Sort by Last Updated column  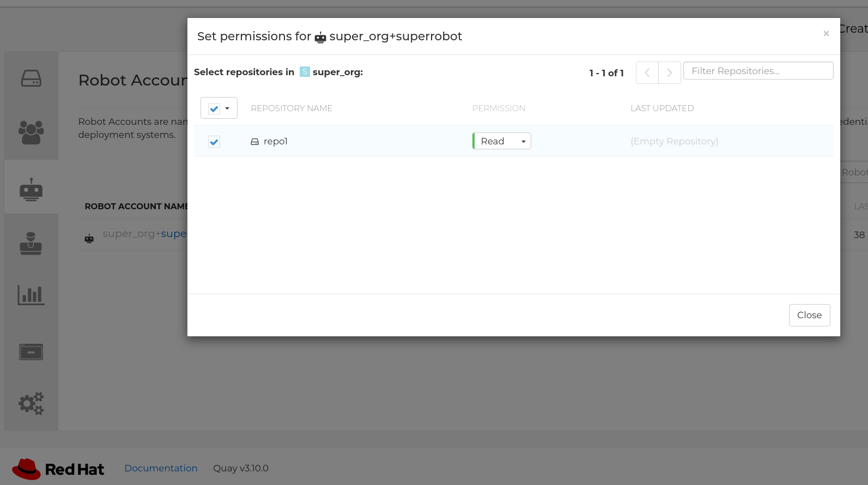pos(662,108)
